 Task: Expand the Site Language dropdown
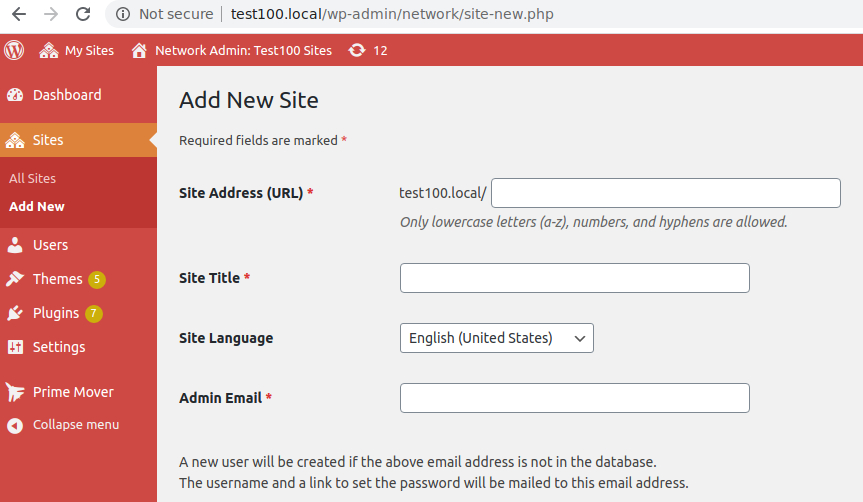pos(496,338)
